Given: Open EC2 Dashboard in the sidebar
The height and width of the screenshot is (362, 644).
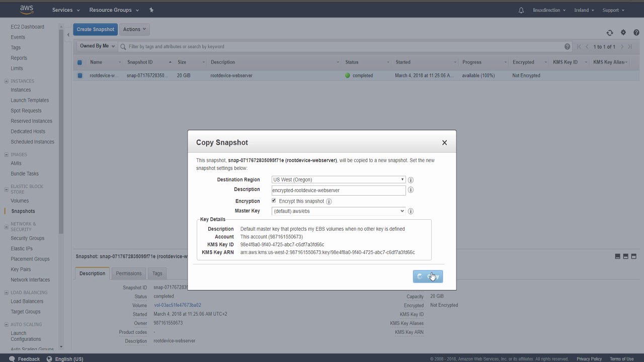Looking at the screenshot, I should tap(28, 27).
